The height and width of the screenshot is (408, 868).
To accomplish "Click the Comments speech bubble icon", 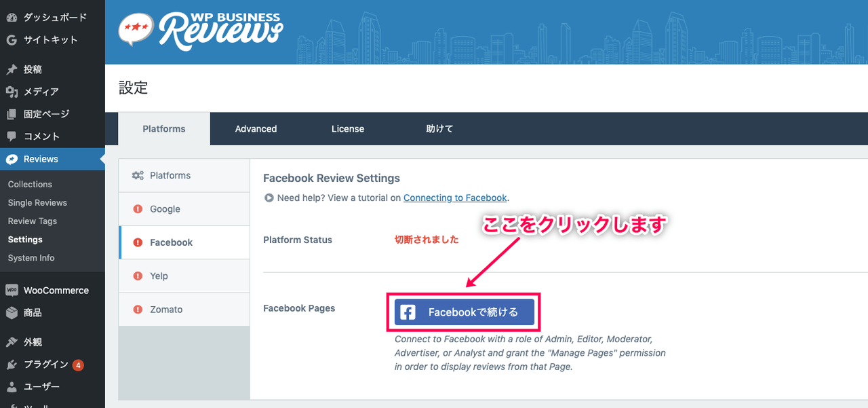I will (x=12, y=136).
